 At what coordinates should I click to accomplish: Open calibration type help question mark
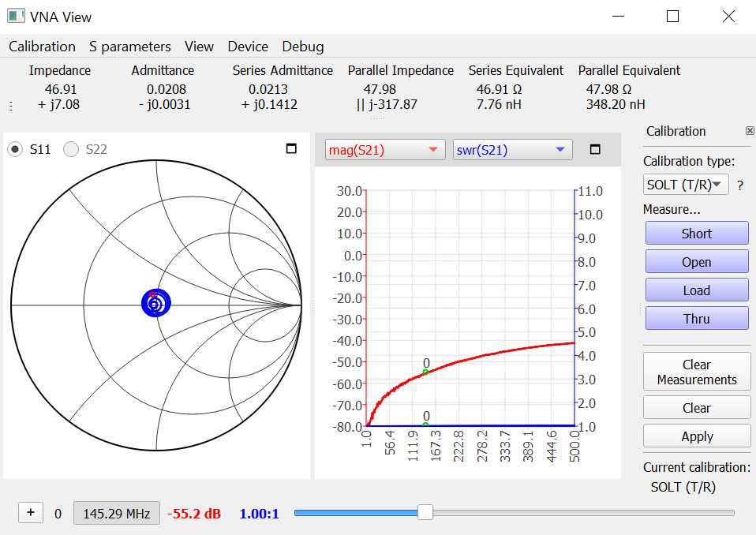740,185
